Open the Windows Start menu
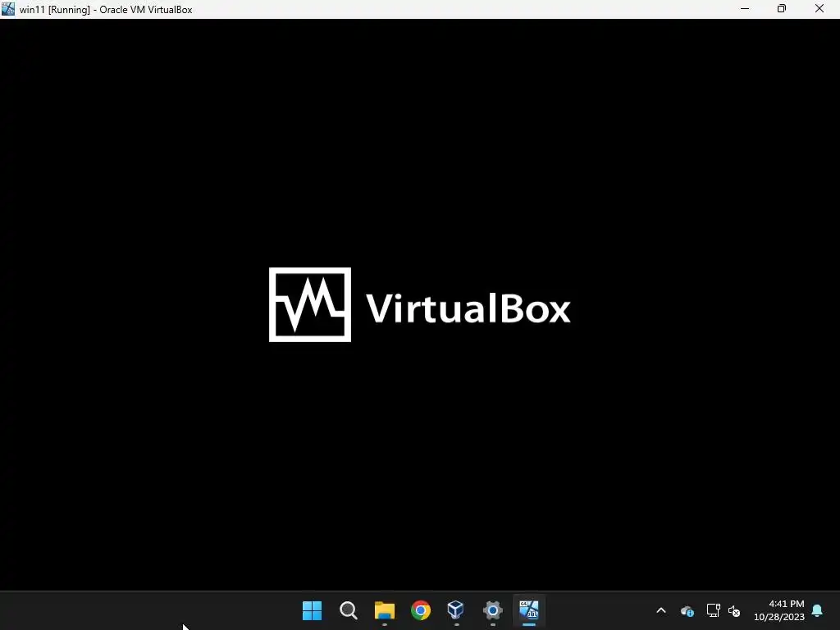The height and width of the screenshot is (630, 840). [312, 610]
